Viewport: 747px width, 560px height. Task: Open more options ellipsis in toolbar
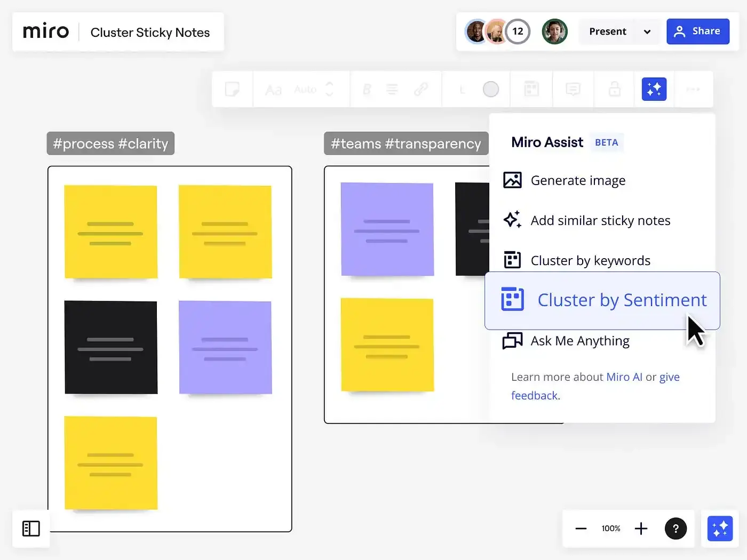tap(693, 89)
